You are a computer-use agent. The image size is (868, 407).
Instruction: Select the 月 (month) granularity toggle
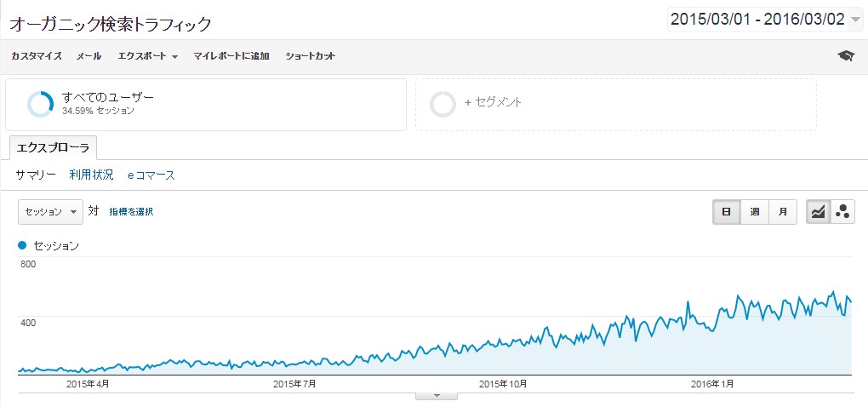coord(782,212)
